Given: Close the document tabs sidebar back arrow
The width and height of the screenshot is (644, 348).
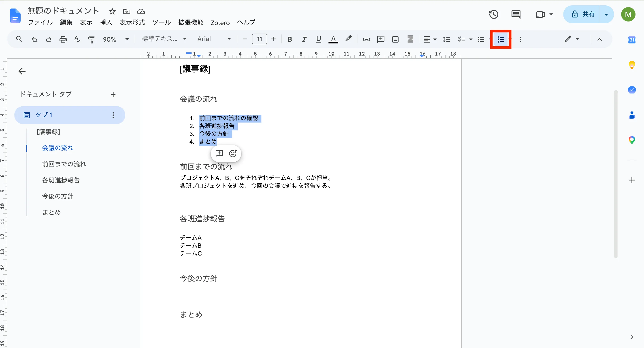Looking at the screenshot, I should click(x=22, y=71).
